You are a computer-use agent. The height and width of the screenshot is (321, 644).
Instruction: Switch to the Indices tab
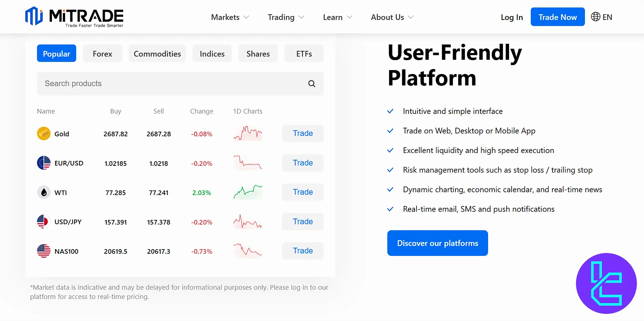212,53
